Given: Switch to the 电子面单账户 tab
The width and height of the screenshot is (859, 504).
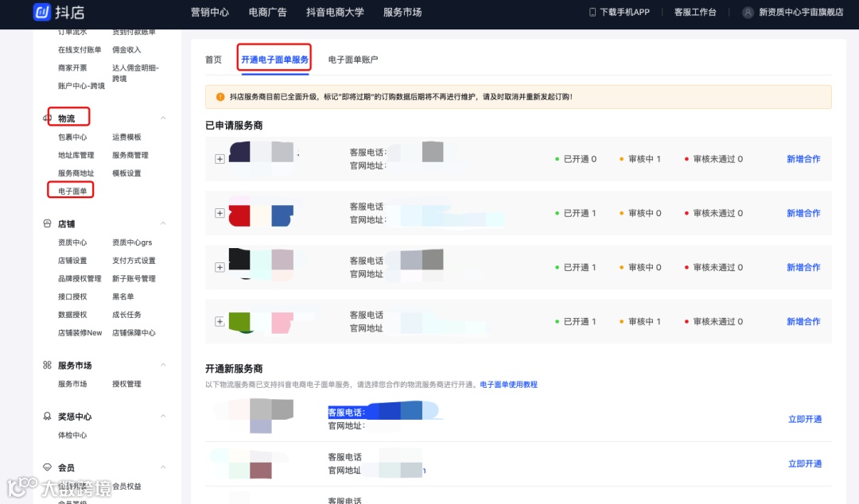Looking at the screenshot, I should click(x=353, y=60).
